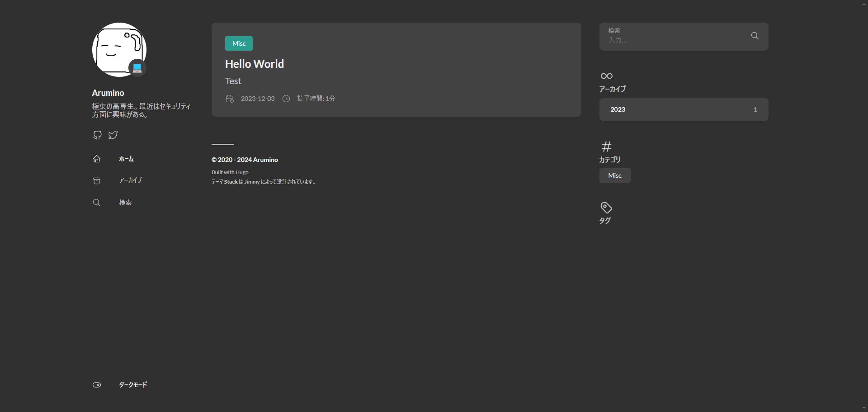The image size is (868, 412).
Task: Open the Misc category in カテゴリ widget
Action: click(x=615, y=175)
